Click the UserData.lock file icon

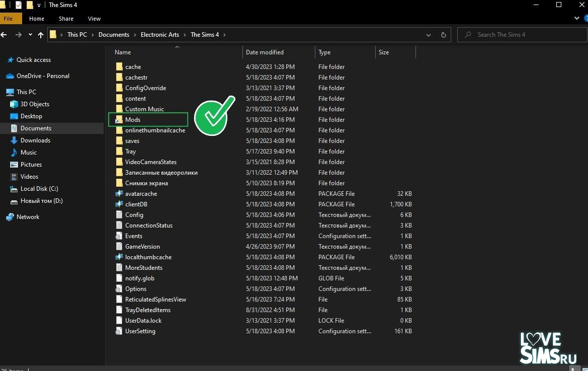[119, 321]
